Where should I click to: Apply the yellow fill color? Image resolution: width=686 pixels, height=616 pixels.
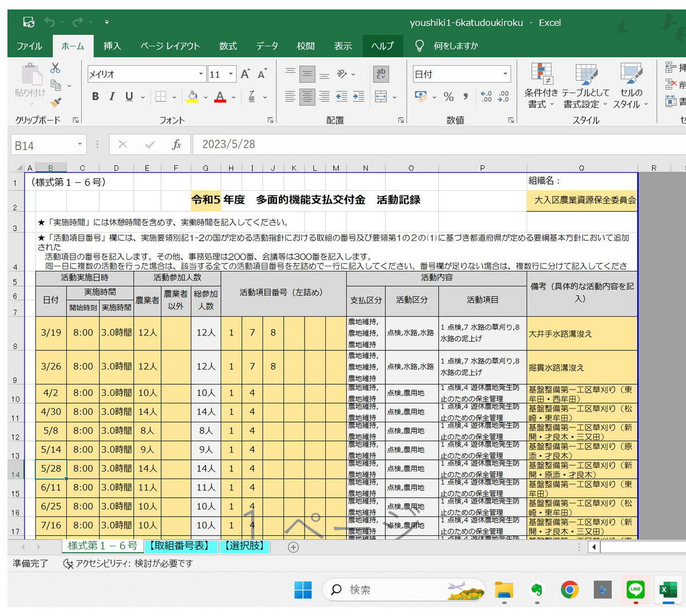click(x=193, y=97)
